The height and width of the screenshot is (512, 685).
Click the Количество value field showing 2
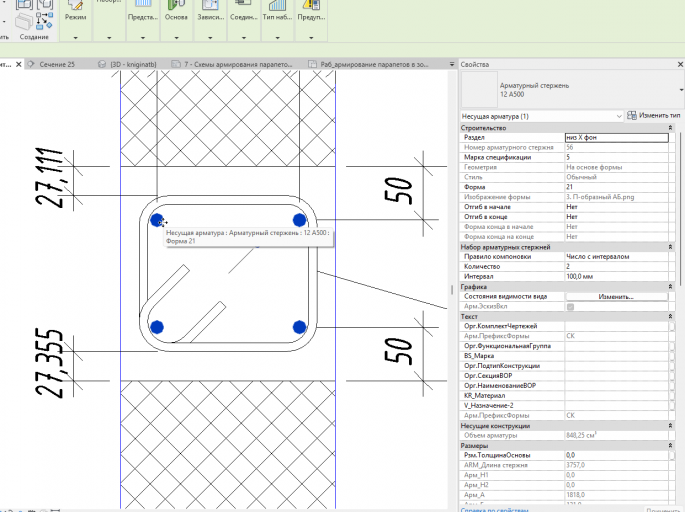point(616,266)
